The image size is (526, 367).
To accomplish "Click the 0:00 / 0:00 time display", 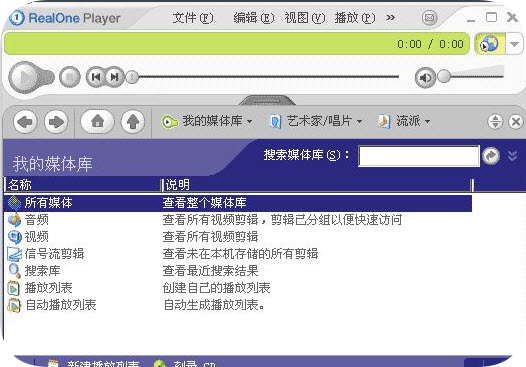I will (430, 44).
